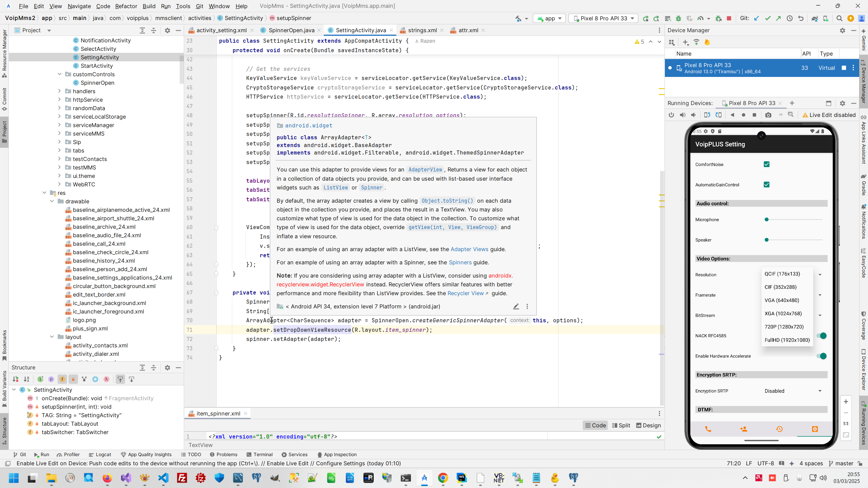Open Pixel 8 Pro API 33 device selector
The width and height of the screenshot is (868, 488).
point(604,18)
